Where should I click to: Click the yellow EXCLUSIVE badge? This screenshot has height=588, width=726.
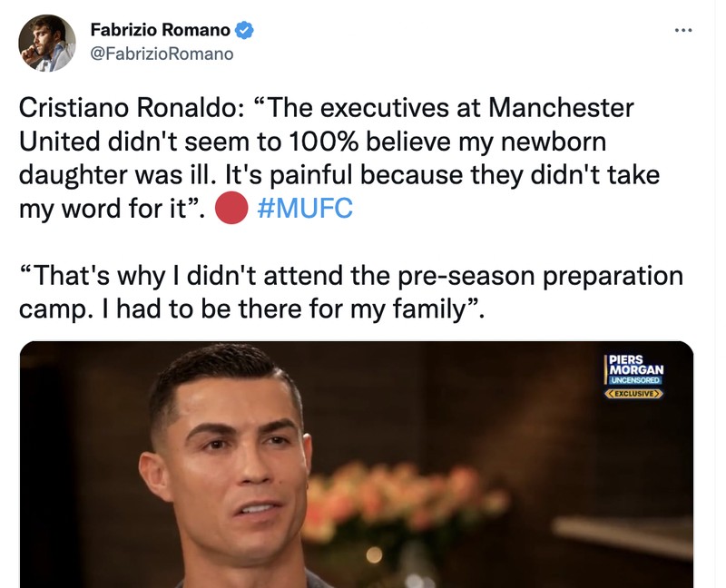click(x=633, y=393)
